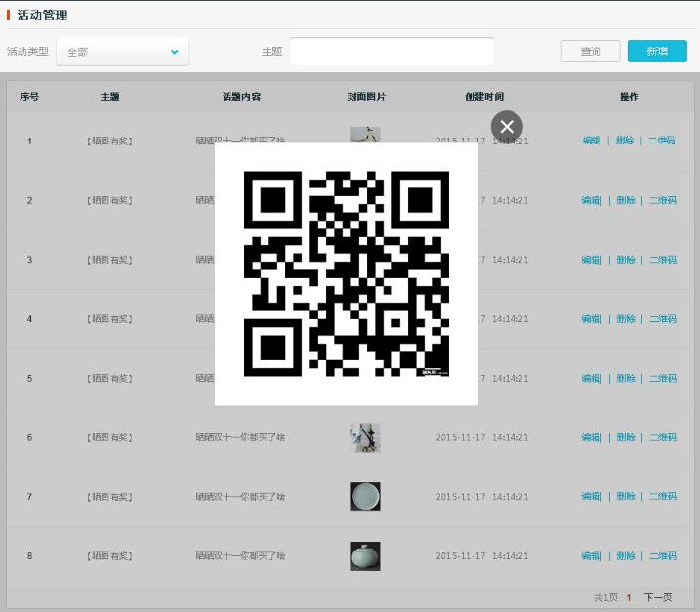
Task: Click 编辑 link in row 3
Action: 592,260
